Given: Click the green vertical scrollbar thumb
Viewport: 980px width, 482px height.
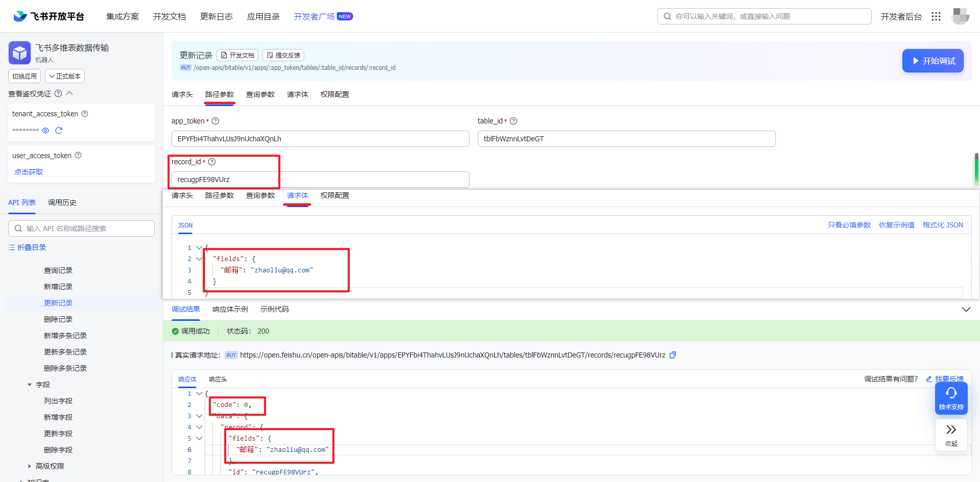Looking at the screenshot, I should (976, 168).
